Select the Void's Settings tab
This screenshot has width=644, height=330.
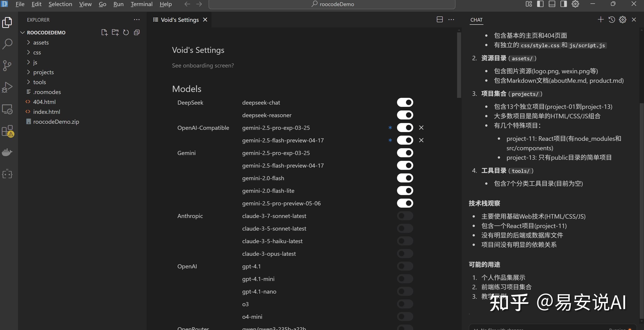pyautogui.click(x=180, y=20)
